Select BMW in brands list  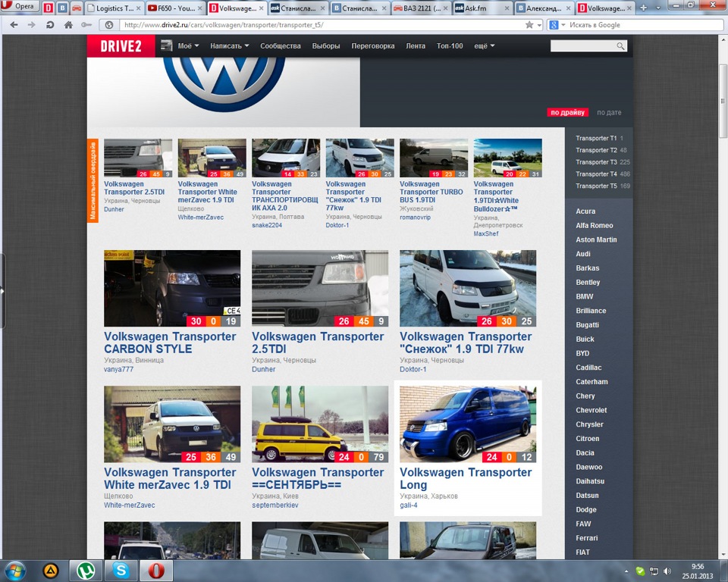tap(585, 296)
